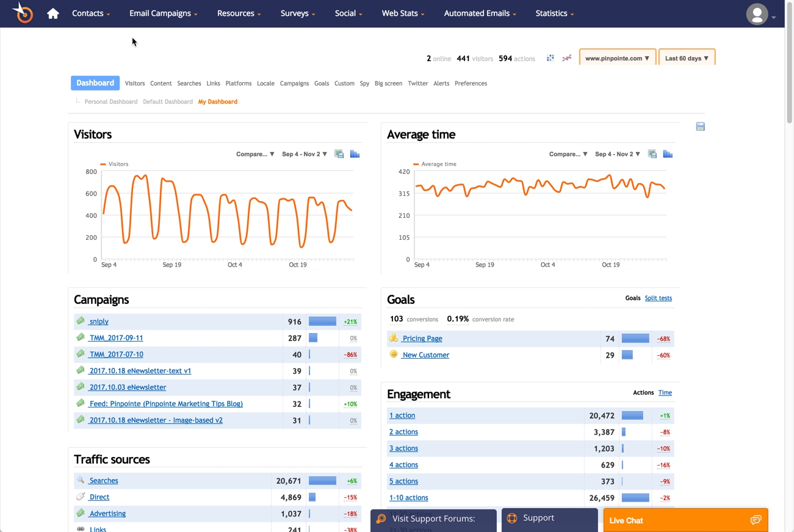Open the Last 60 days date range dropdown
The height and width of the screenshot is (532, 794).
click(x=687, y=58)
